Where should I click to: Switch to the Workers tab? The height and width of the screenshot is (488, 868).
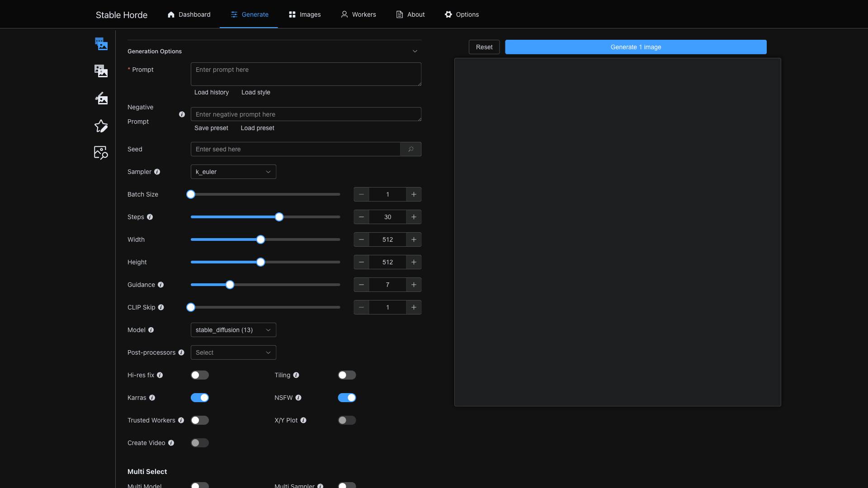[x=359, y=14]
